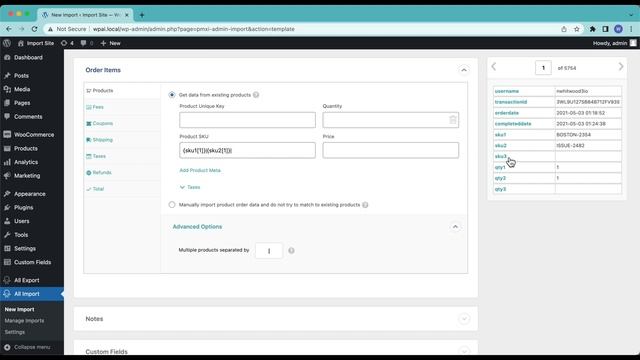Click the sku3 element in preview
This screenshot has width=640, height=360.
pyautogui.click(x=501, y=156)
